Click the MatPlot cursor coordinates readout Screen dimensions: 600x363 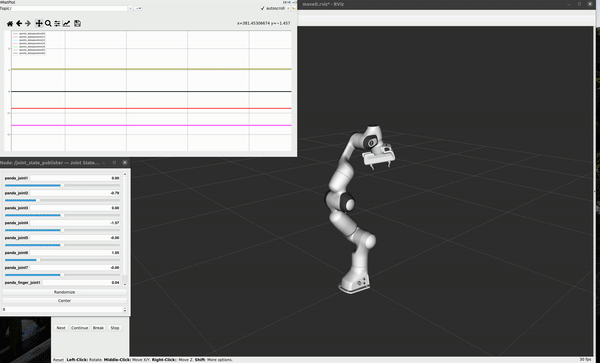[x=263, y=23]
